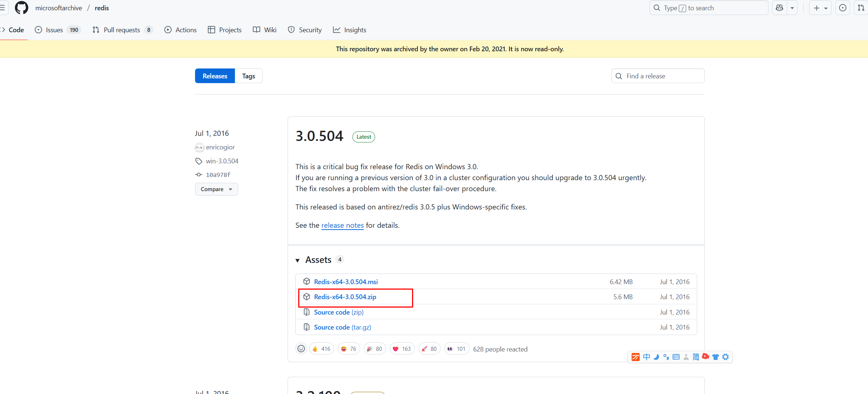Viewport: 868px width, 394px height.
Task: Click package icon beside the .zip asset
Action: click(x=307, y=297)
